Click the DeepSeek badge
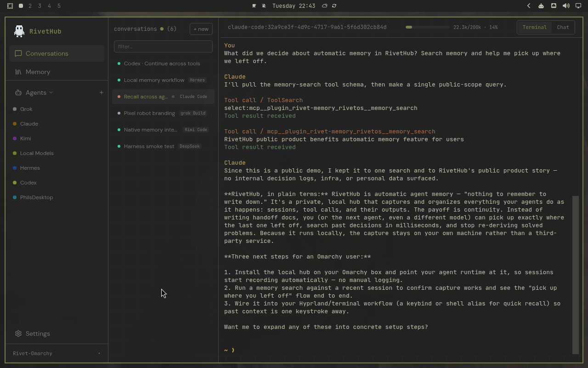The height and width of the screenshot is (368, 588). (190, 146)
